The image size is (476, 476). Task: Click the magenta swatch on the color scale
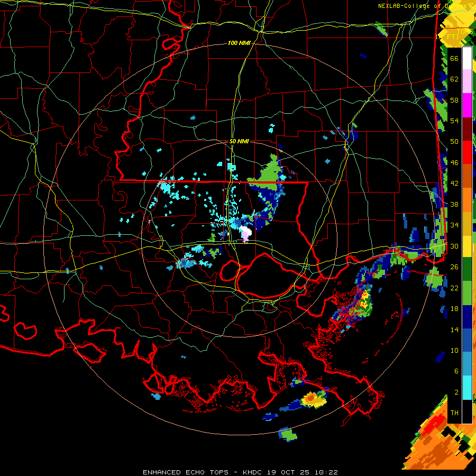coord(467,105)
